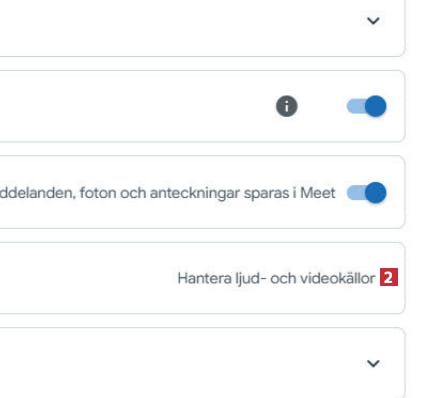Click the dark blue knob of the lower toggle

tap(376, 193)
